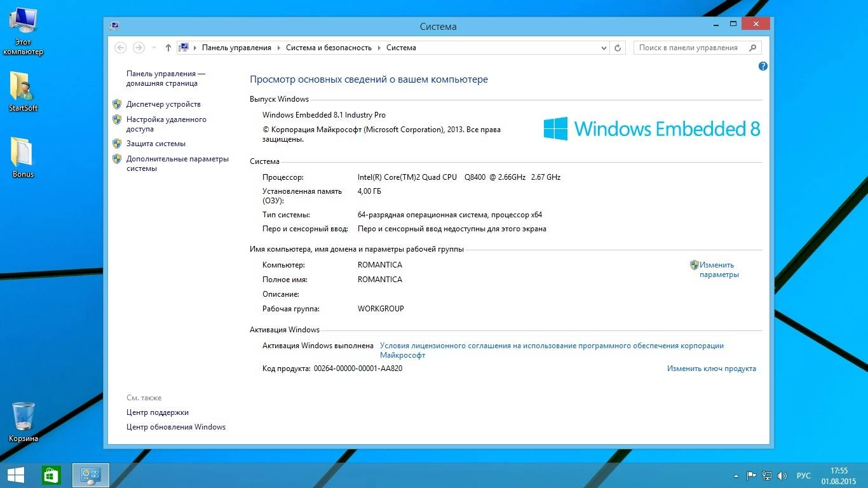Click shield icon next to Диспетчер устройств
This screenshot has height=488, width=868.
pos(117,104)
